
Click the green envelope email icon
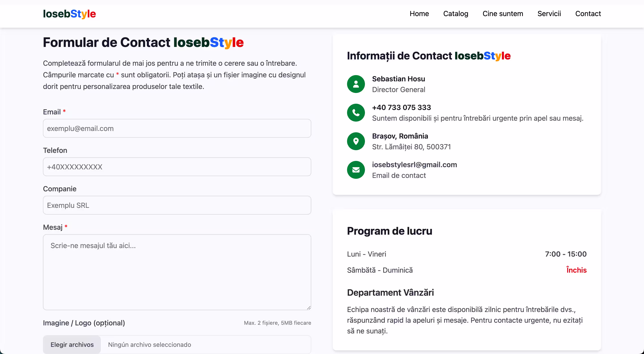click(x=356, y=170)
